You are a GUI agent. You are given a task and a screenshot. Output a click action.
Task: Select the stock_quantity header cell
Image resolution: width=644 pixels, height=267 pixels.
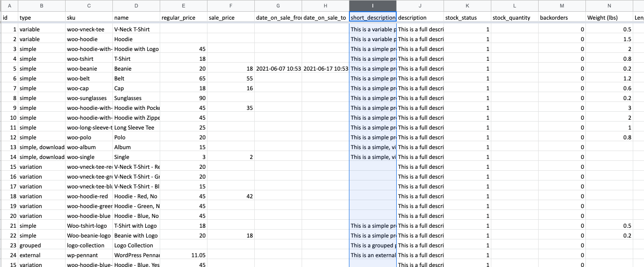coord(514,18)
